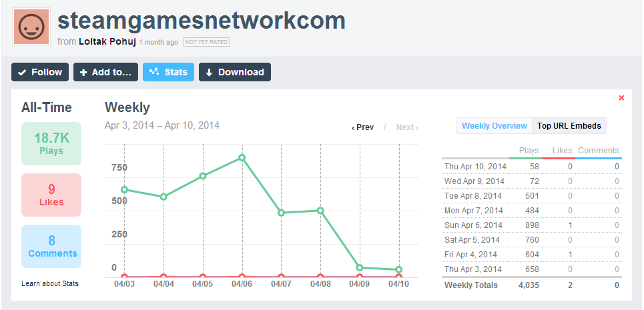Click the Weekly chart heading
Screen dimensions: 644x310
(x=127, y=107)
